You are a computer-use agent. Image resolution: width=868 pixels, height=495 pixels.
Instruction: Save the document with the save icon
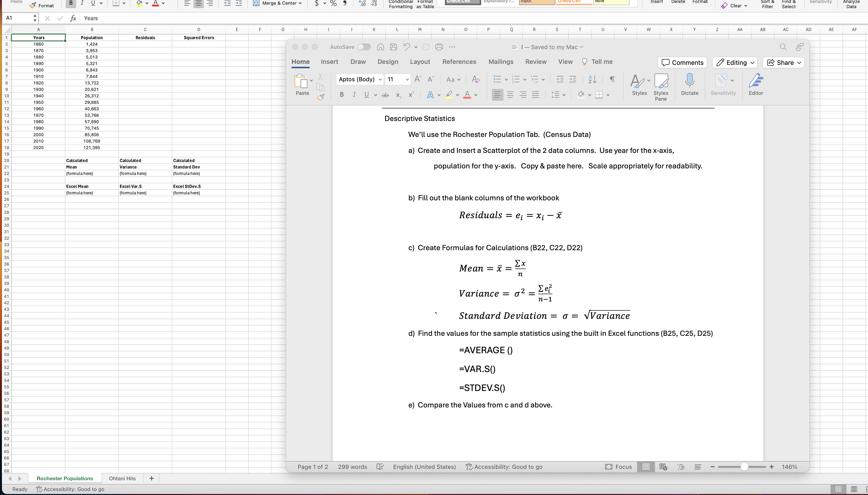(x=393, y=47)
